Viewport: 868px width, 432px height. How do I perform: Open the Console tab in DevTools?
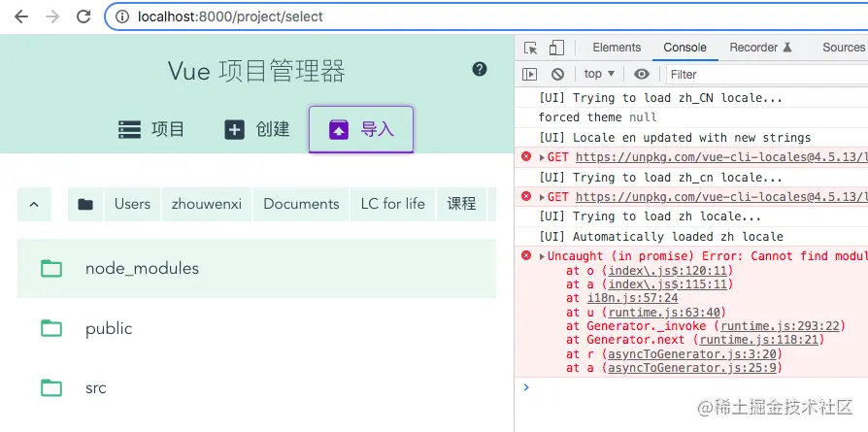pyautogui.click(x=684, y=48)
